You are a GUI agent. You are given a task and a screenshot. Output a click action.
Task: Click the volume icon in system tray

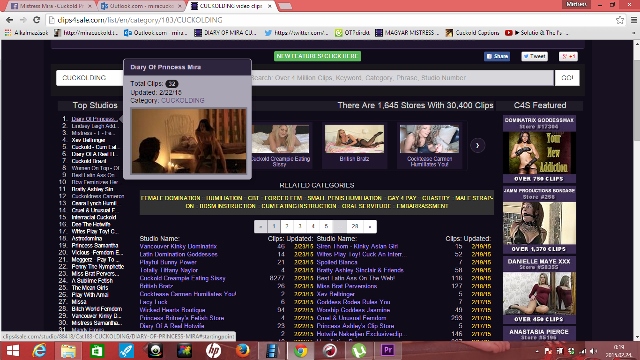(593, 351)
